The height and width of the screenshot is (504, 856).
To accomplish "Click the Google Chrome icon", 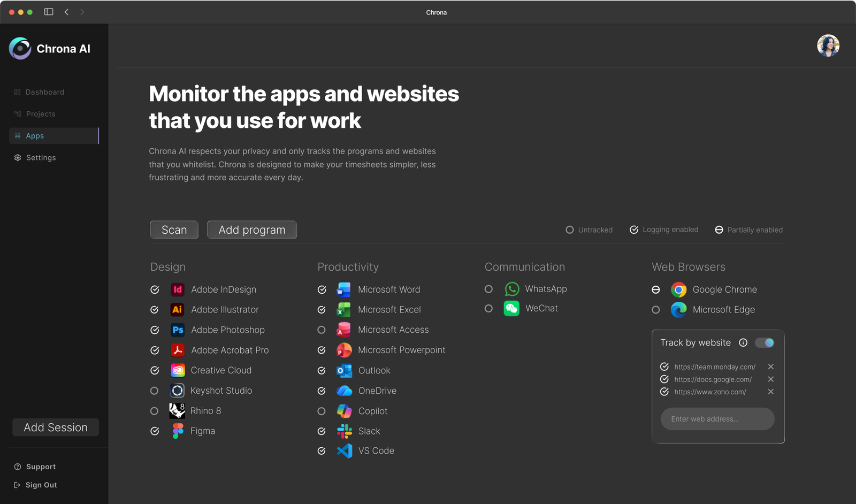I will pyautogui.click(x=678, y=289).
